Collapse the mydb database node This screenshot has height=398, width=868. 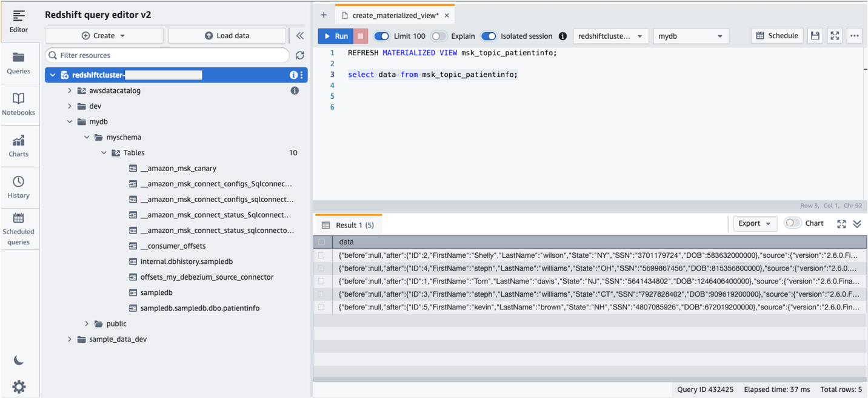[x=70, y=122]
